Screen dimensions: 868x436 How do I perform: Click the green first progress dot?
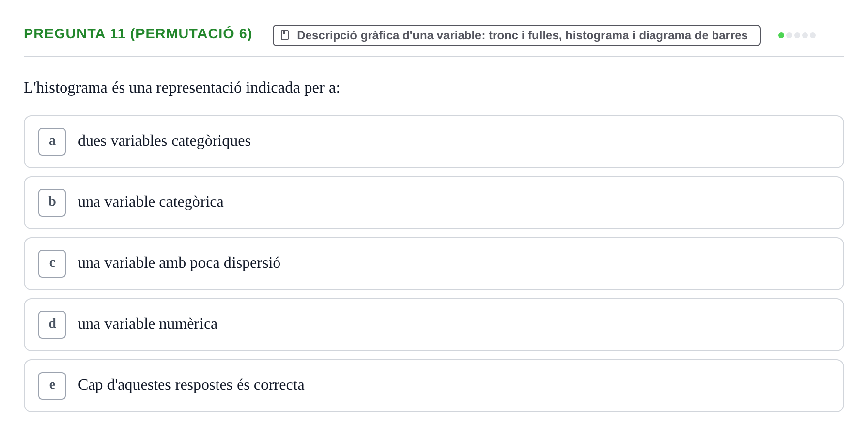pyautogui.click(x=781, y=35)
